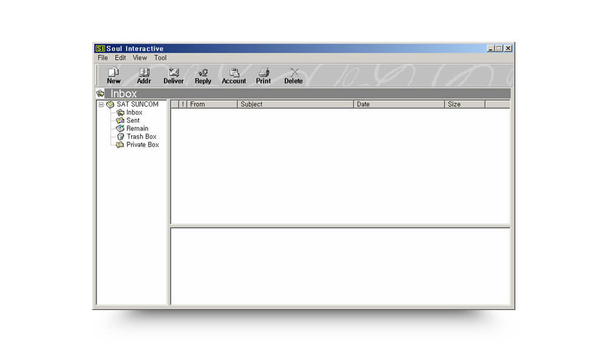The height and width of the screenshot is (364, 607).
Task: Open the File menu
Action: point(103,58)
